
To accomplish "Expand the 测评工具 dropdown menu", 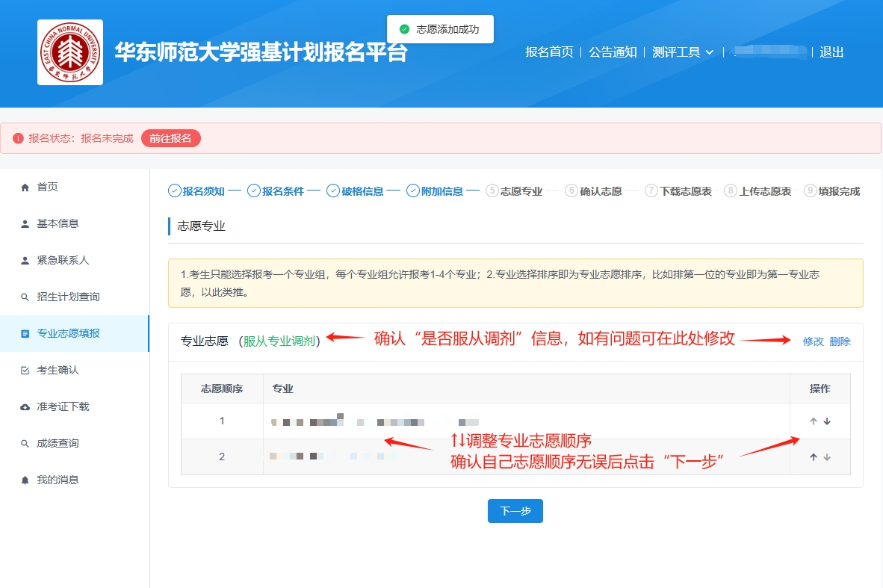I will (683, 52).
